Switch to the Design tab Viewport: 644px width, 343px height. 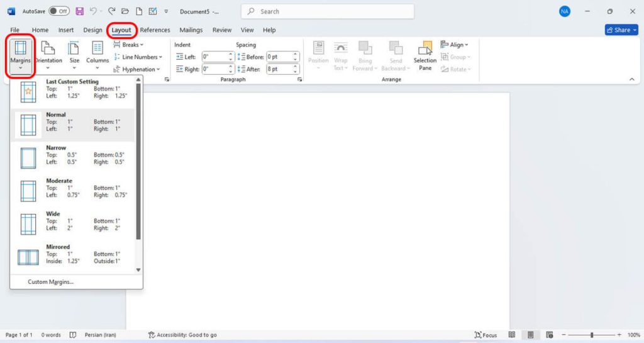(x=92, y=30)
